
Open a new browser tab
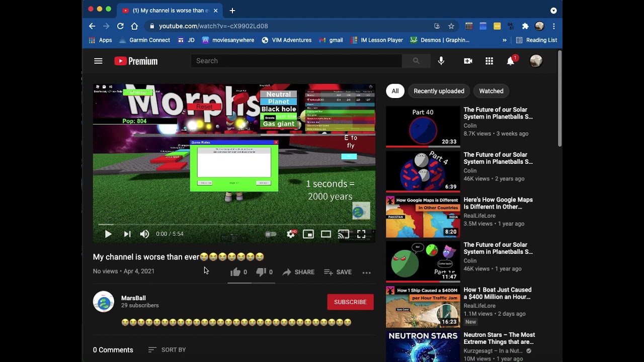232,10
